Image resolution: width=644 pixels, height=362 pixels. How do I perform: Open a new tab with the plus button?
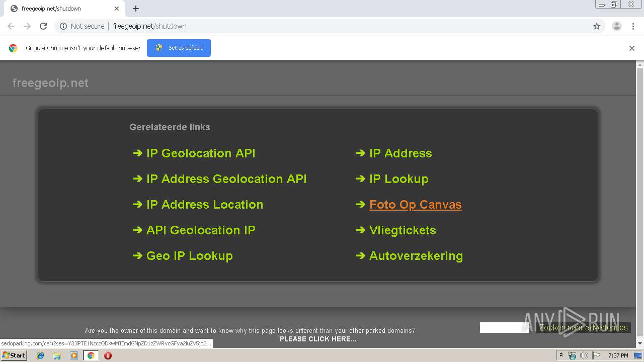point(136,9)
